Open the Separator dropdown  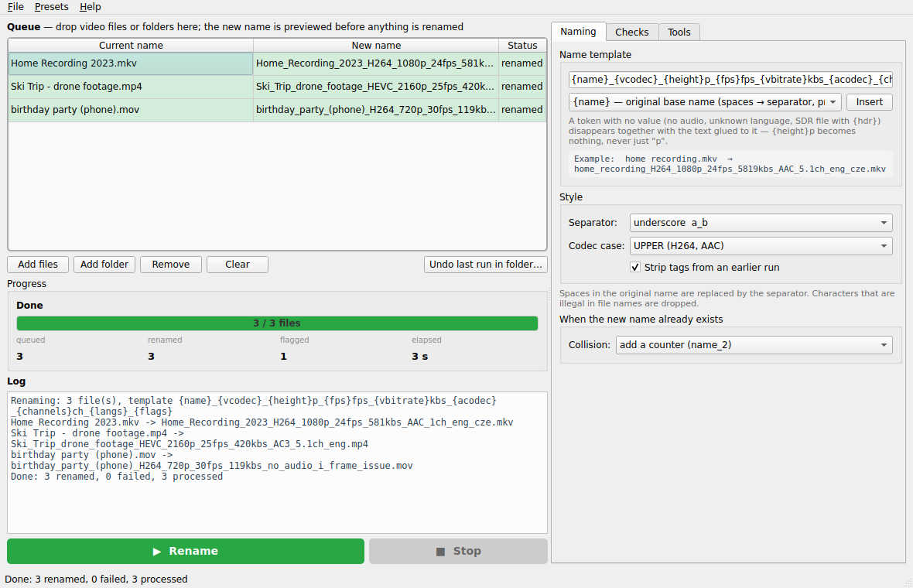point(761,222)
